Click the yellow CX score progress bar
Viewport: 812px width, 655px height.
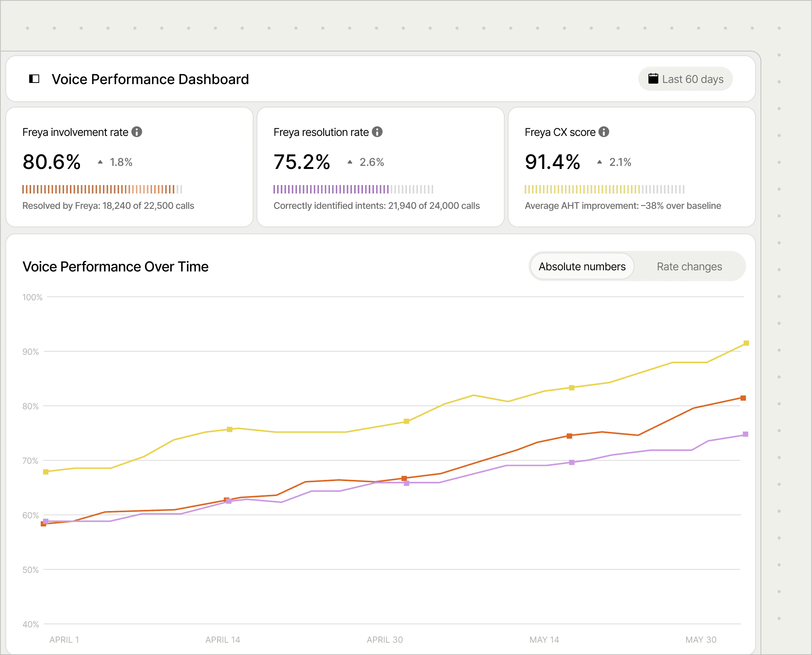pos(604,189)
